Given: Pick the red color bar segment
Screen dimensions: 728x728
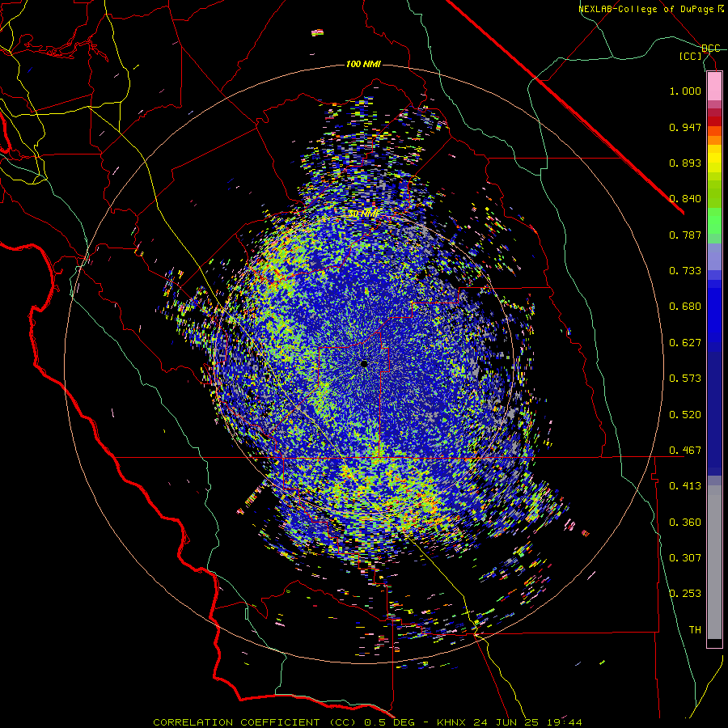Looking at the screenshot, I should click(x=714, y=121).
